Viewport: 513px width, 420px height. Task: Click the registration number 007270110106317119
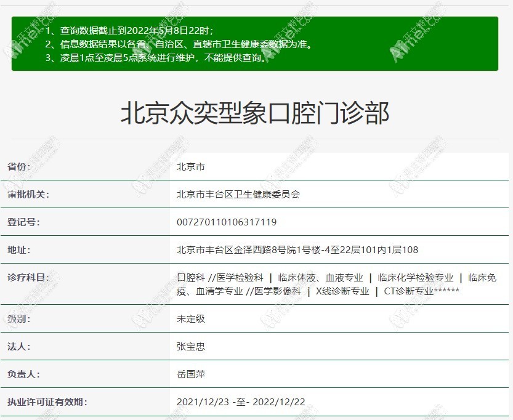(x=227, y=222)
